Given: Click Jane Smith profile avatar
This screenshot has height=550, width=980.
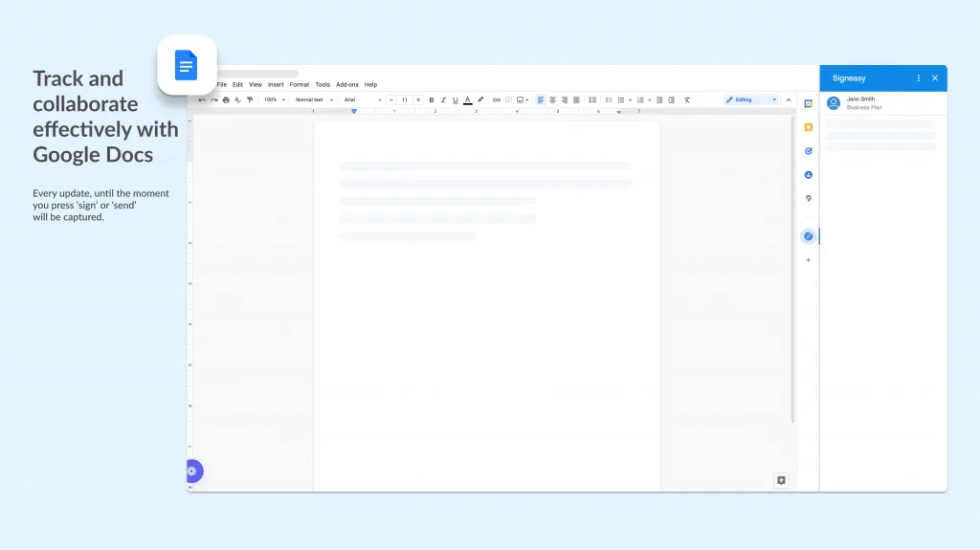Looking at the screenshot, I should click(x=834, y=103).
